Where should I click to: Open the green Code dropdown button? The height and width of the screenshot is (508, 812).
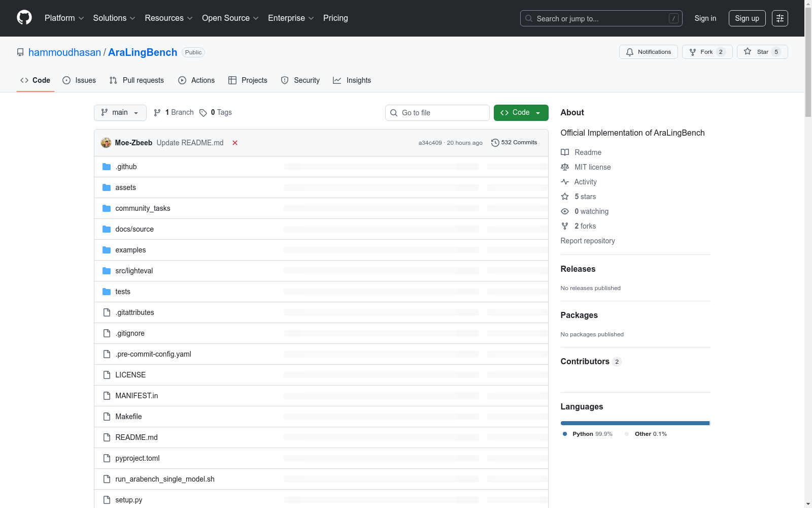(x=521, y=113)
